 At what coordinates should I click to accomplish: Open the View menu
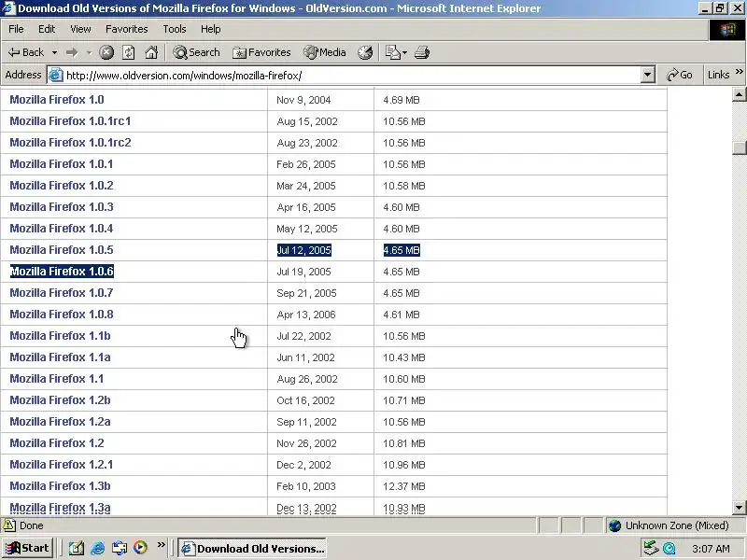[80, 29]
